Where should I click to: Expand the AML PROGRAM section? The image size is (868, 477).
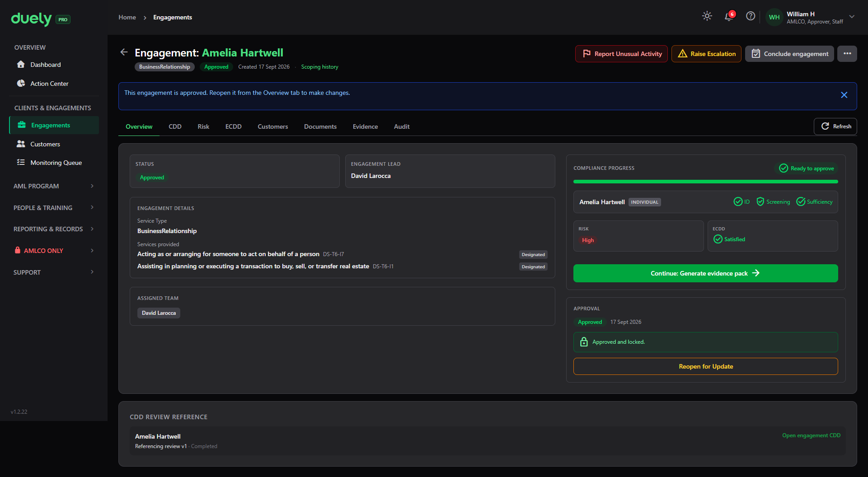click(54, 186)
